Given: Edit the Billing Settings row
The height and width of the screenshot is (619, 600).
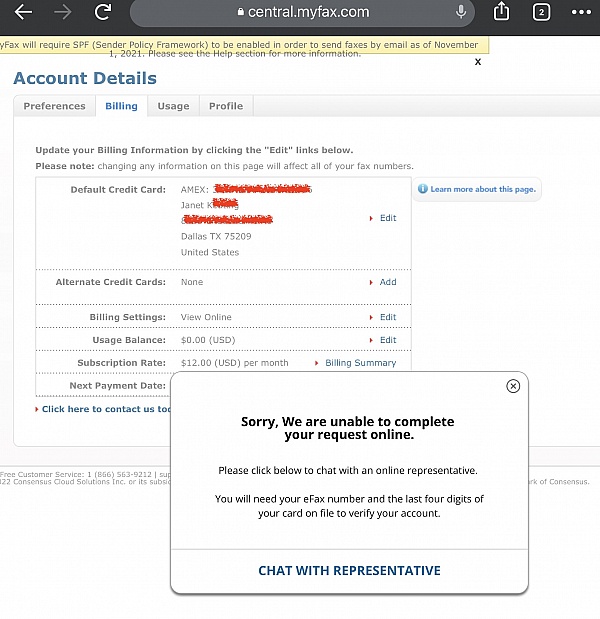Looking at the screenshot, I should tap(387, 317).
